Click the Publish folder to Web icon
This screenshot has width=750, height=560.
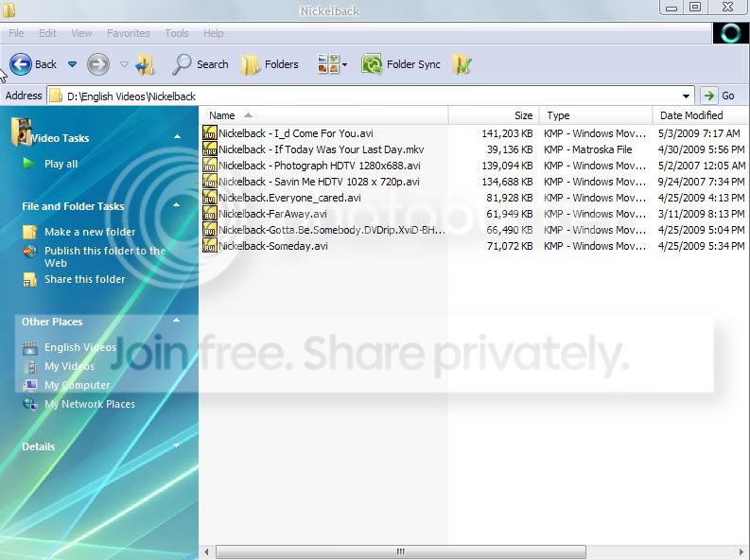pos(29,251)
